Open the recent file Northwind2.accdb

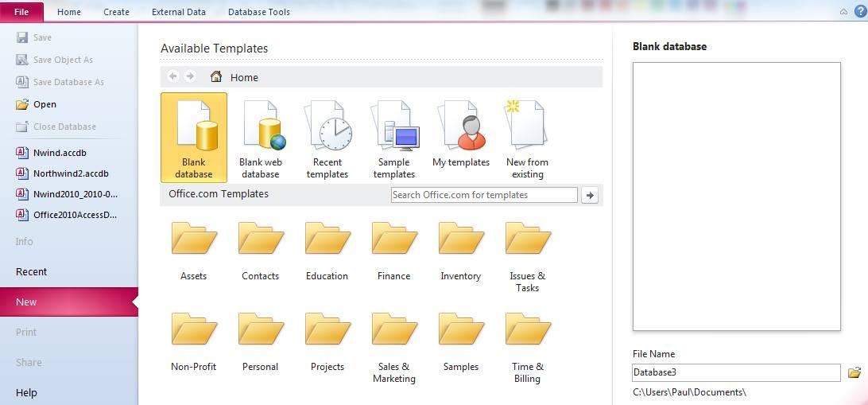click(x=70, y=173)
